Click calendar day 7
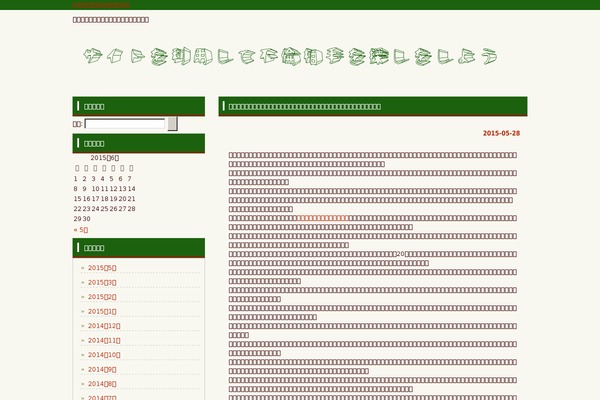 tap(129, 179)
